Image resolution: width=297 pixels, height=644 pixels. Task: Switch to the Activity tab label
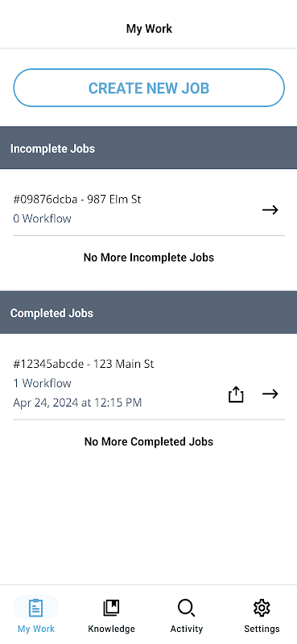tap(187, 629)
